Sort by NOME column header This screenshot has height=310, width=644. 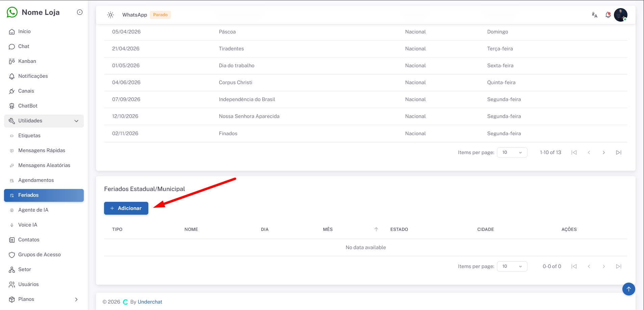point(191,229)
